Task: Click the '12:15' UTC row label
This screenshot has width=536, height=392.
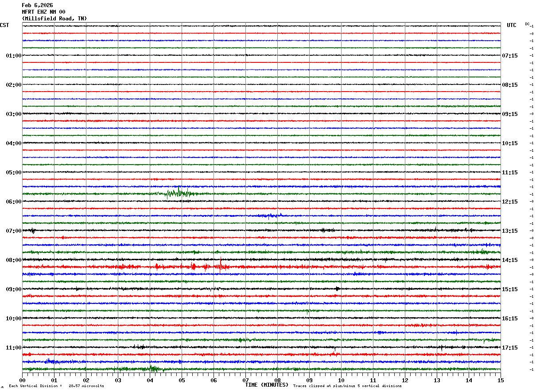Action: point(510,202)
